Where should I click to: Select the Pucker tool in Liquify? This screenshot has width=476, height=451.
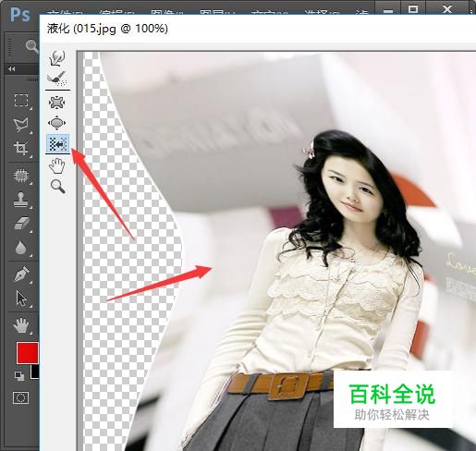coord(57,103)
